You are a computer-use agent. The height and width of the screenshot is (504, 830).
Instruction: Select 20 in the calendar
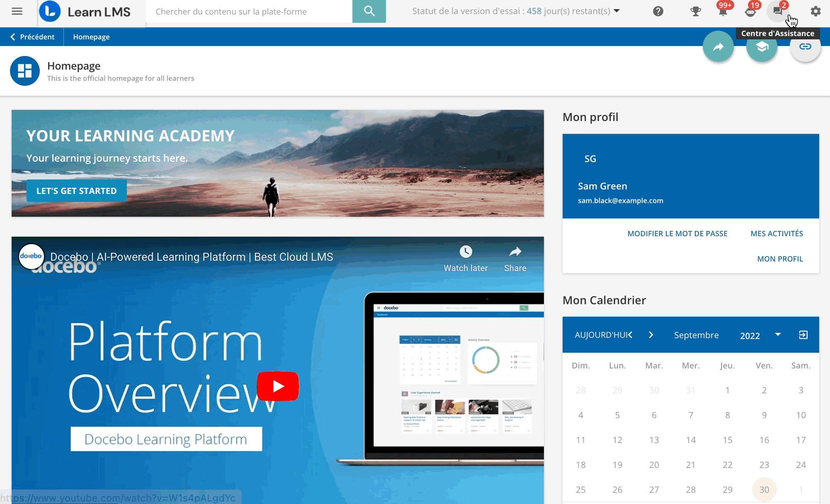pos(654,465)
